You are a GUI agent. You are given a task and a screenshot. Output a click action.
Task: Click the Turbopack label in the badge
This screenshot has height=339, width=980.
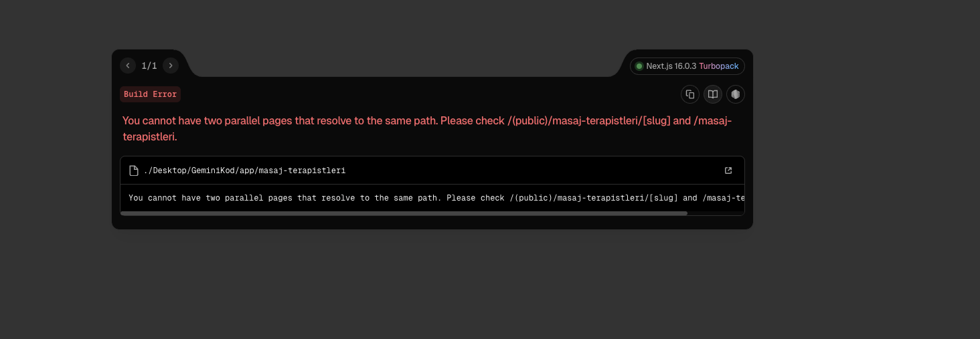tap(719, 66)
